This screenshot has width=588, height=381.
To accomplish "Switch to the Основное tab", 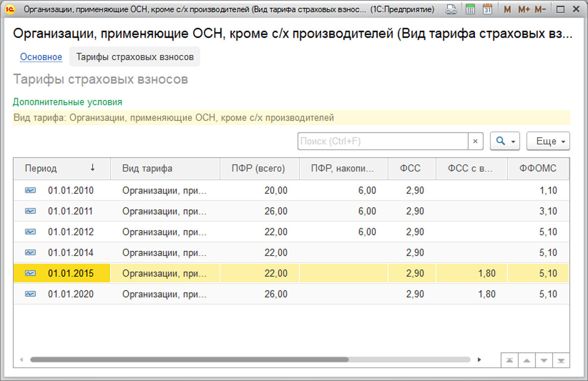I will tap(41, 57).
